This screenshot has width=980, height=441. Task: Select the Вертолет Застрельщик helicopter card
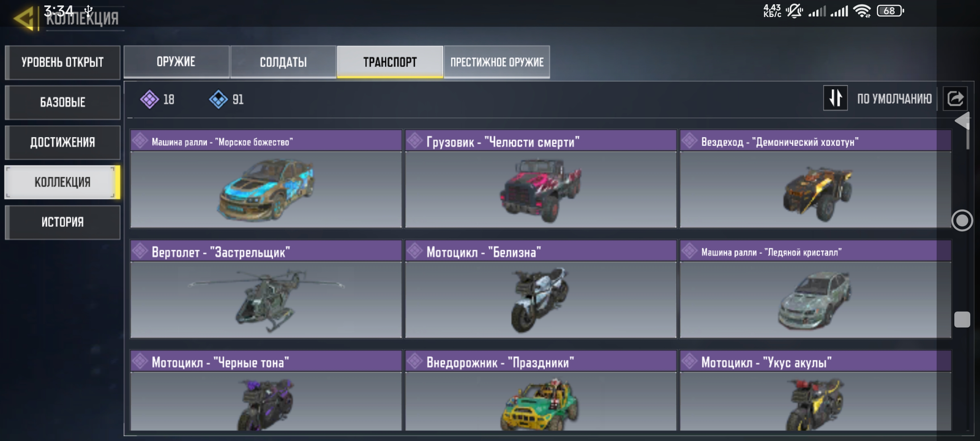click(x=266, y=289)
